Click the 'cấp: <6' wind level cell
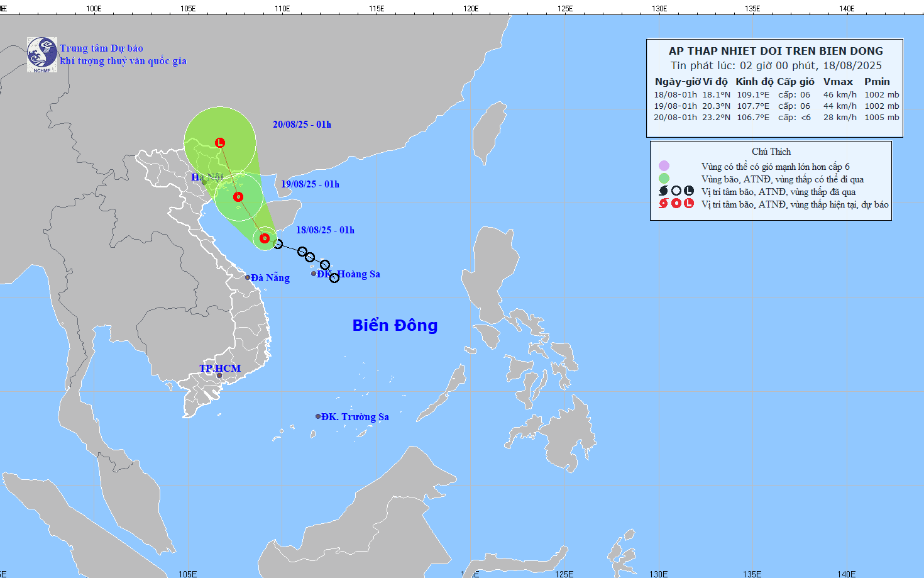 click(795, 118)
